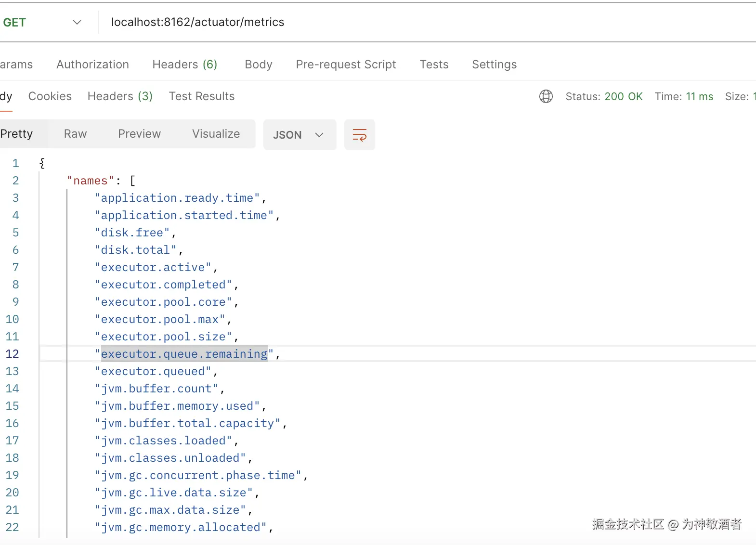Open the Test Results tab

202,96
